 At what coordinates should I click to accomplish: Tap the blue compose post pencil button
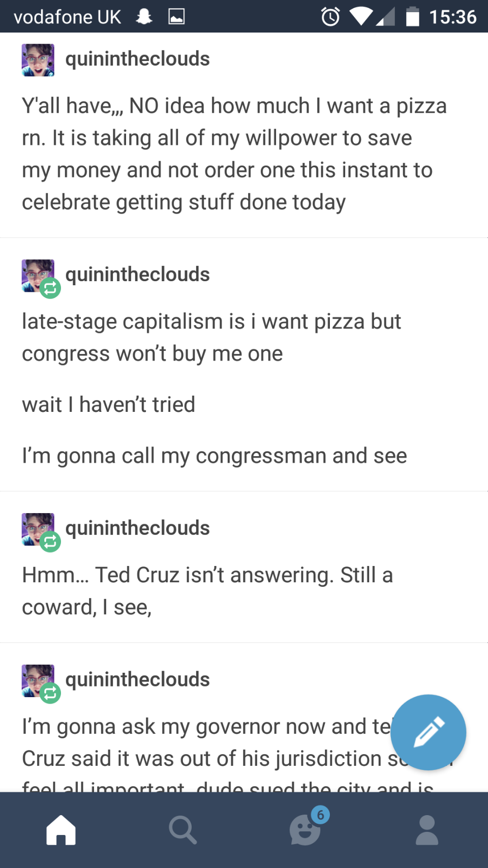[x=428, y=732]
